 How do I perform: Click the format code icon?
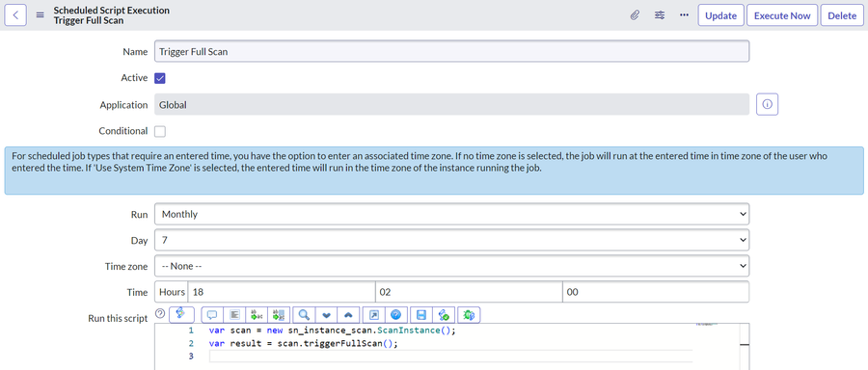click(234, 315)
